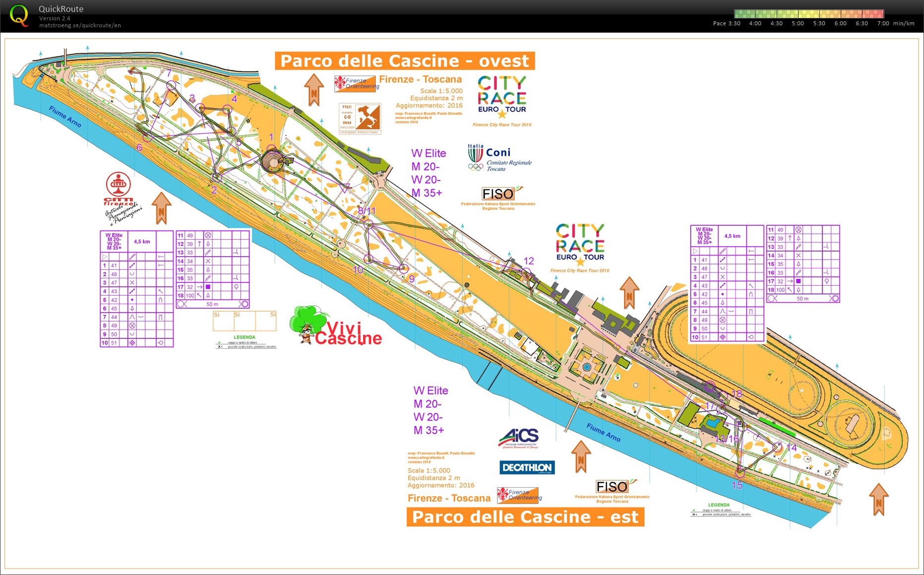Select the '7:00' pace label

point(883,23)
